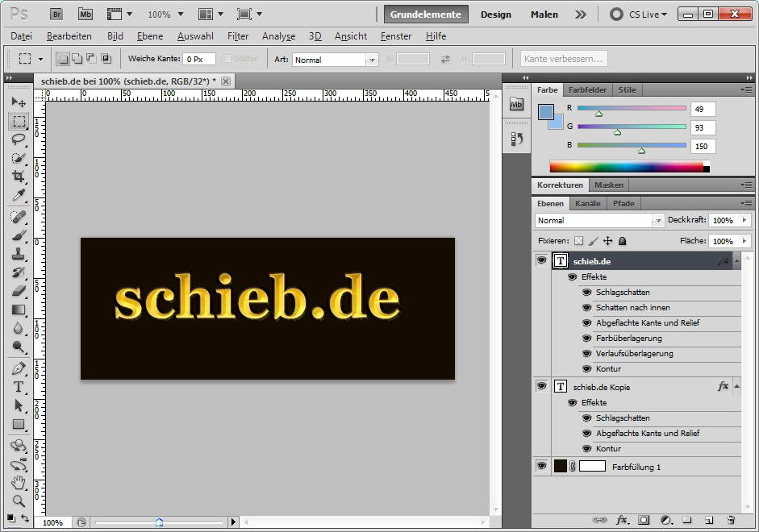Viewport: 759px width, 532px height.
Task: Switch to the Masken tab
Action: (609, 185)
